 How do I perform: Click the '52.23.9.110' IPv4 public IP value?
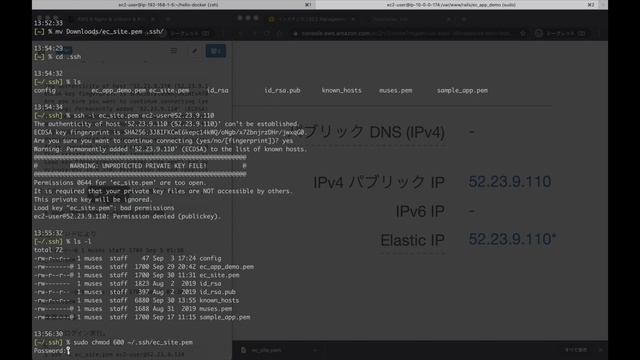[x=509, y=182]
